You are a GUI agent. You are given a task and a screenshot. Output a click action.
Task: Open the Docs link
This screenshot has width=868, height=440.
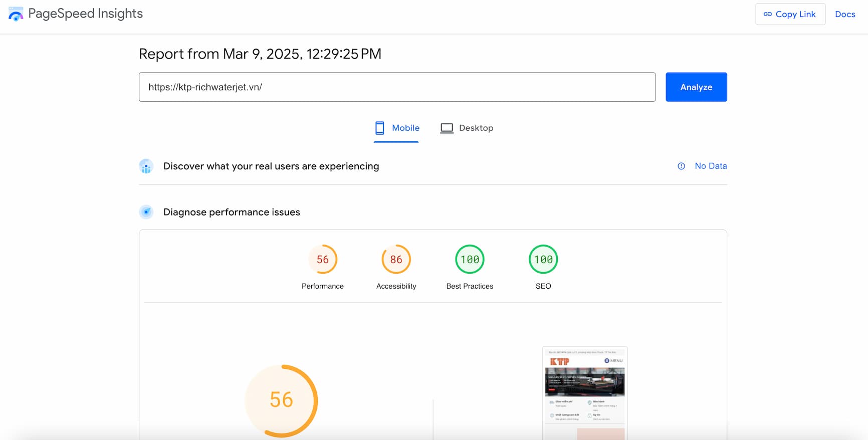pos(845,14)
